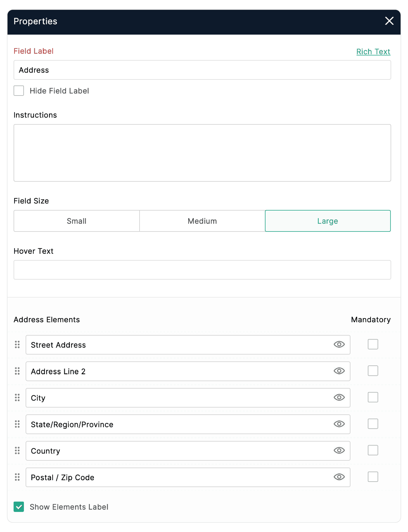Click the drag handle beside Country

point(17,450)
